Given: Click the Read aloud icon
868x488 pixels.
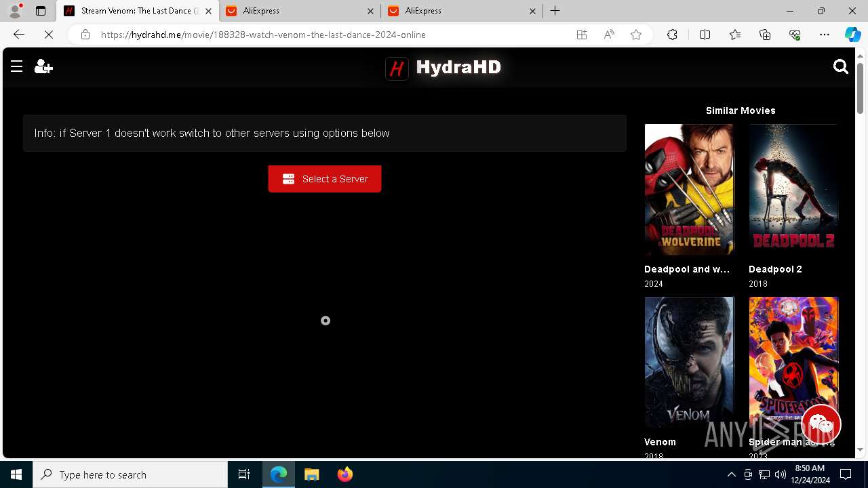Looking at the screenshot, I should point(609,35).
